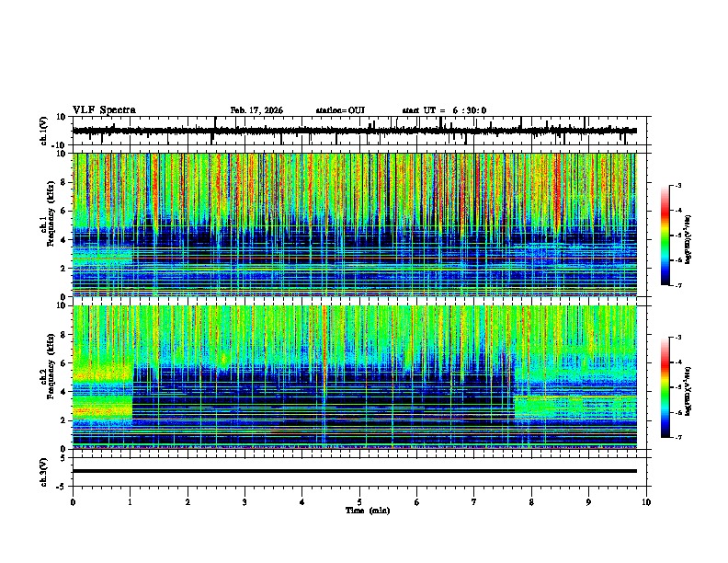This screenshot has height=563, width=728.
Task: Click the ch.2 "Frequency (kHz)" axis label
Action: pos(51,366)
